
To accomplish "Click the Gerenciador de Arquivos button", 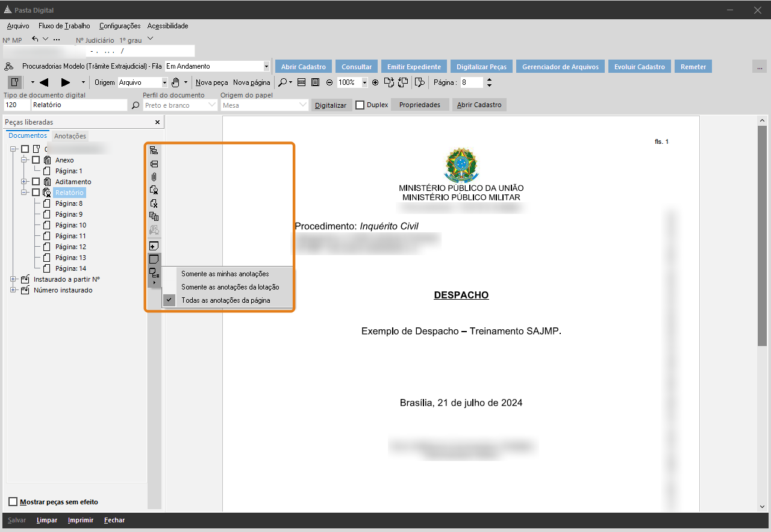I will tap(560, 66).
